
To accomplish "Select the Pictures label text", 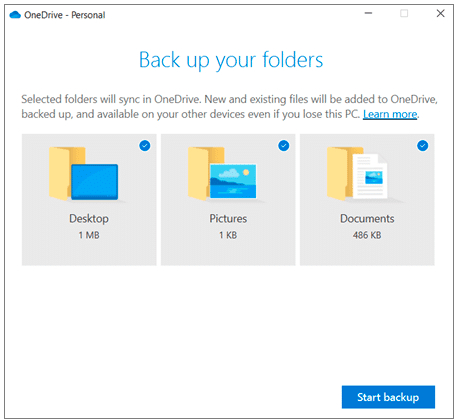I will (228, 219).
